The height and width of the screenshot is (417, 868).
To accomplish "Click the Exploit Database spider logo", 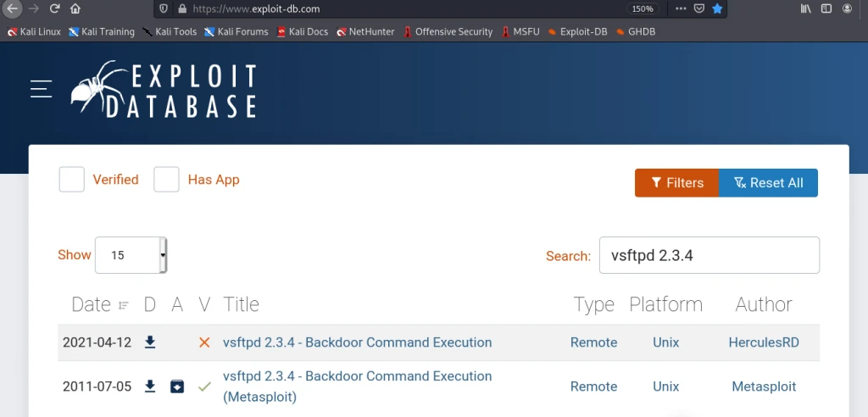I will (164, 89).
